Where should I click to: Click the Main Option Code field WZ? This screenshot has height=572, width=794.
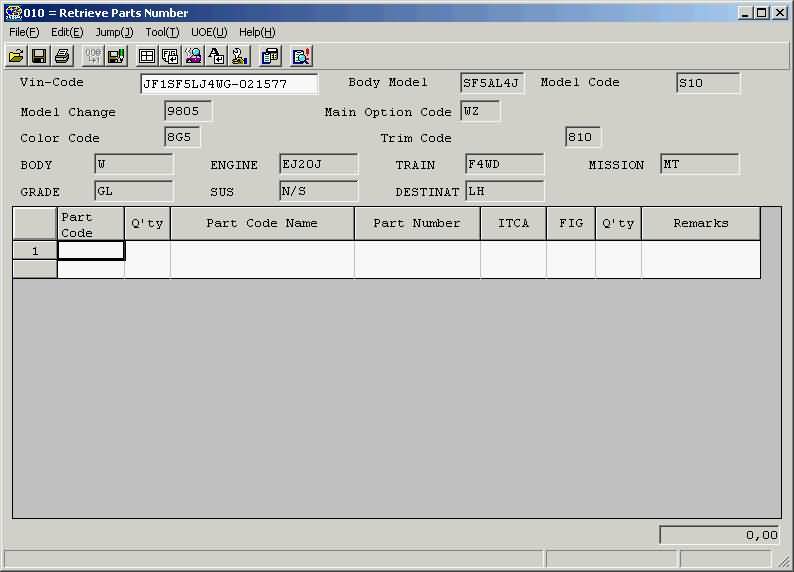pyautogui.click(x=481, y=111)
